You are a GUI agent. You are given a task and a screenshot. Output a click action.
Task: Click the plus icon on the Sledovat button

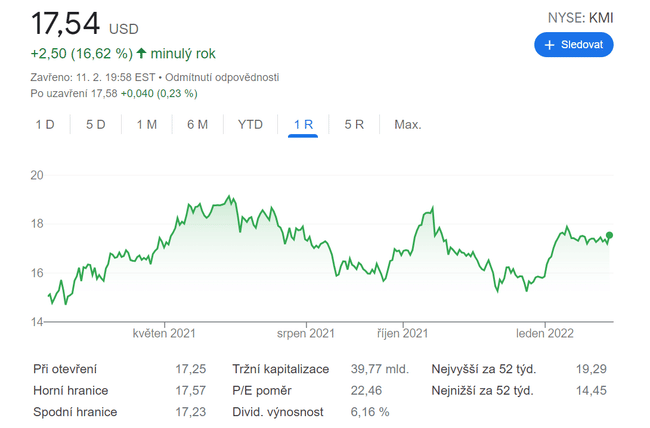(549, 45)
